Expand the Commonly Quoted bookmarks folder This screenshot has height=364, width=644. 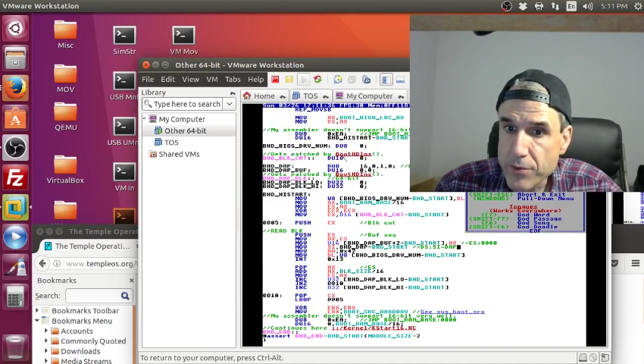[x=46, y=341]
